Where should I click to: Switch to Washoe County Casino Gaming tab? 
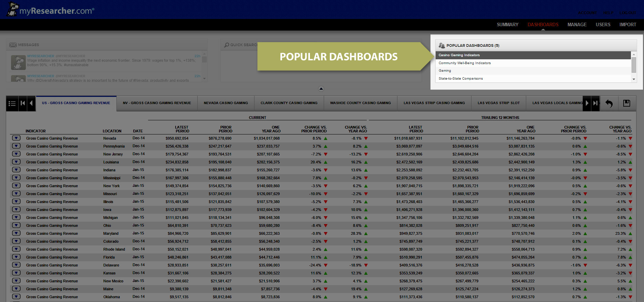click(361, 103)
